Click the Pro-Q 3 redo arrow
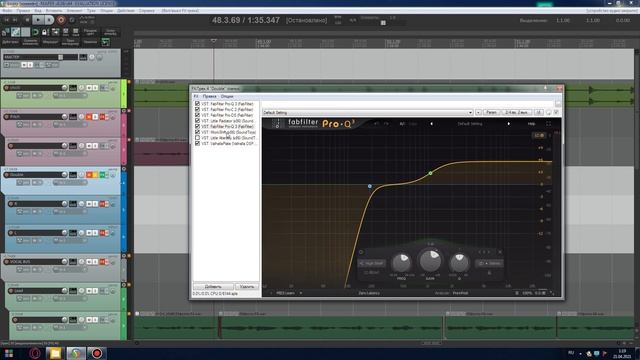Screen dimensions: 640x360 pos(386,124)
